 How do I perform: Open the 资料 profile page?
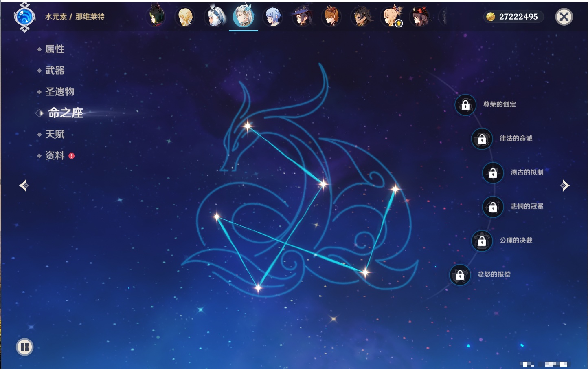click(55, 155)
